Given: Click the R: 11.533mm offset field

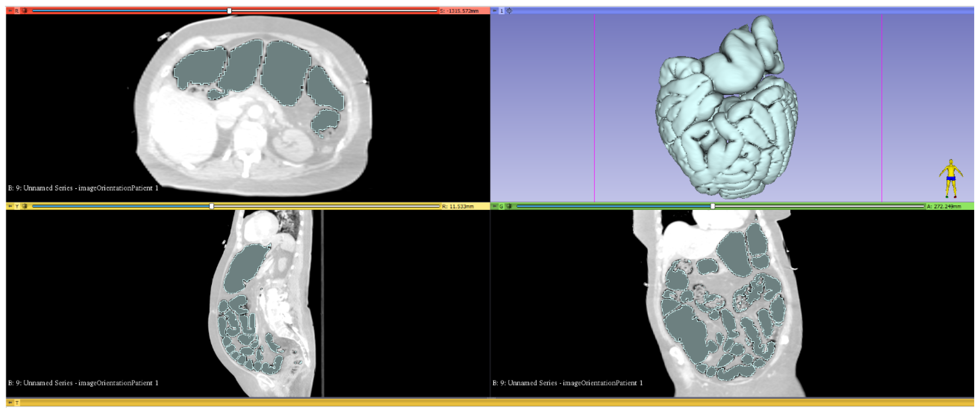Looking at the screenshot, I should tap(458, 206).
